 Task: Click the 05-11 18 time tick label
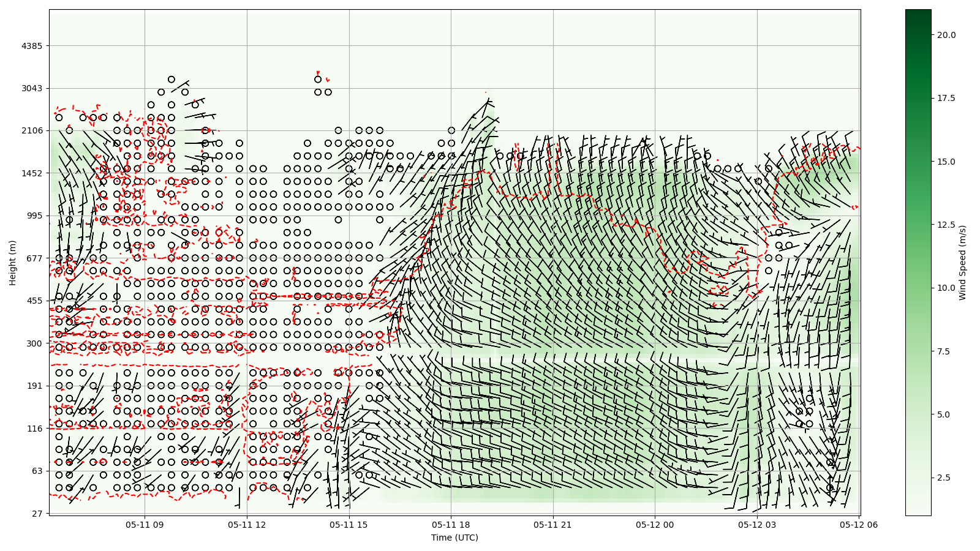pyautogui.click(x=451, y=525)
